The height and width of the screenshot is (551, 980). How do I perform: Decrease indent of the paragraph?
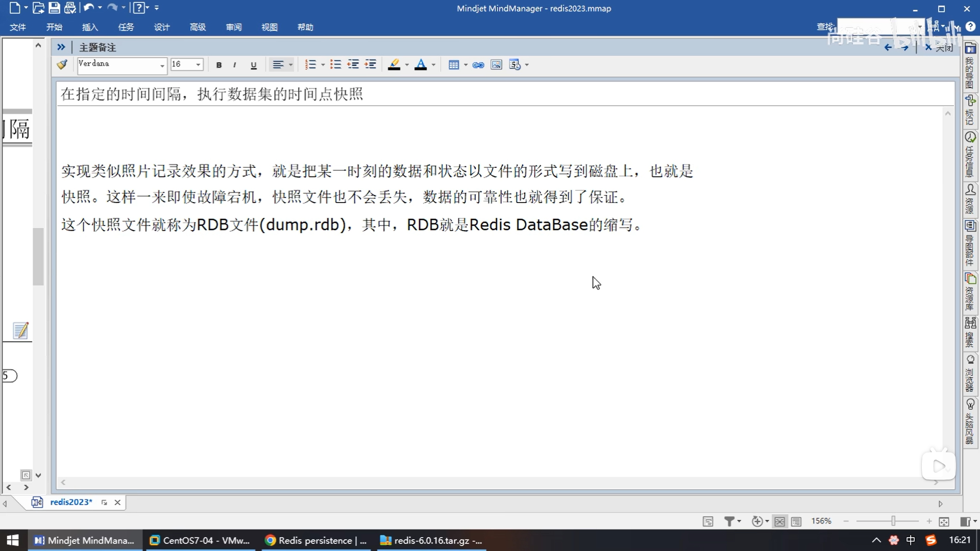pos(353,64)
